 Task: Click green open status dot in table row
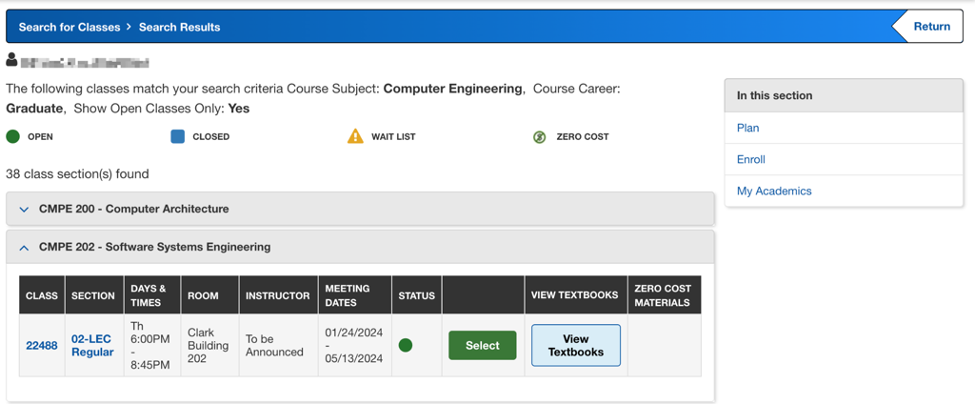pos(405,345)
